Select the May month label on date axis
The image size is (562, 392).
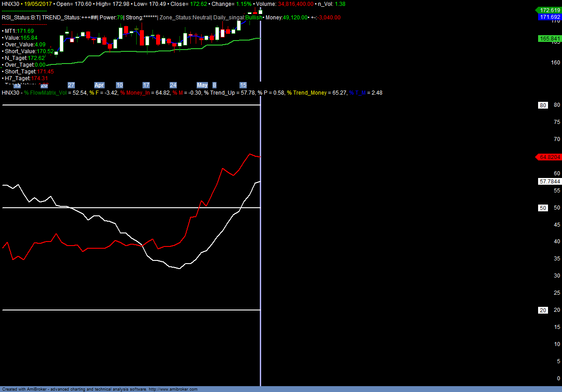coord(202,85)
